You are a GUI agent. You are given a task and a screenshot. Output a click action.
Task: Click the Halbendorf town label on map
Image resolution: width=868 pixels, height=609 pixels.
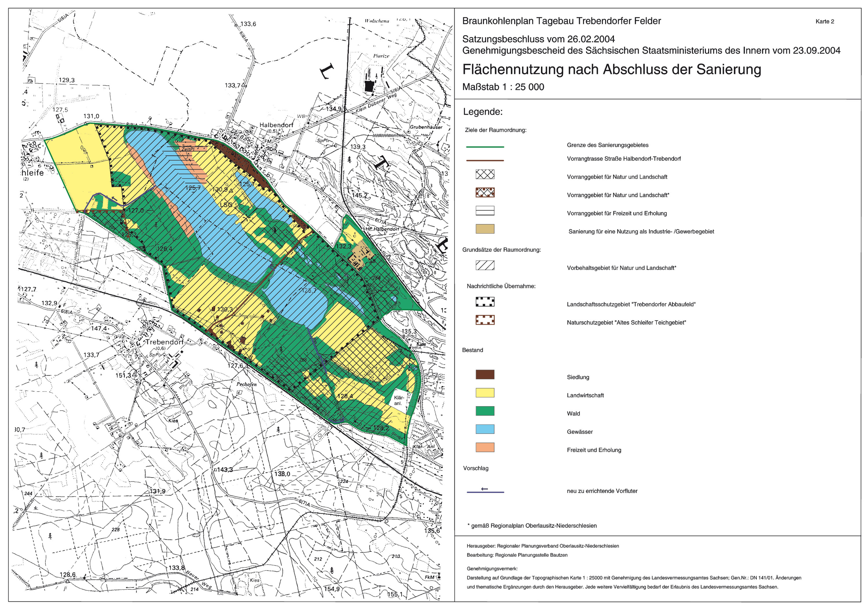[x=276, y=125]
